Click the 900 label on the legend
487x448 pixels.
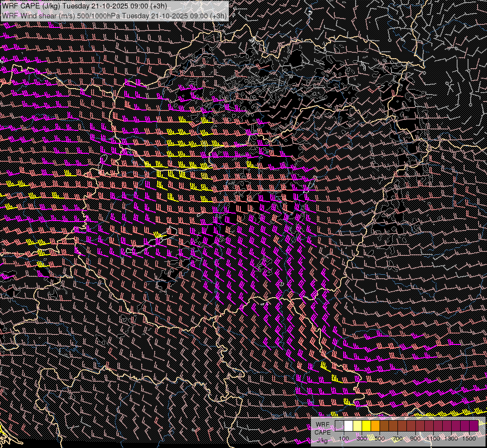pyautogui.click(x=415, y=439)
